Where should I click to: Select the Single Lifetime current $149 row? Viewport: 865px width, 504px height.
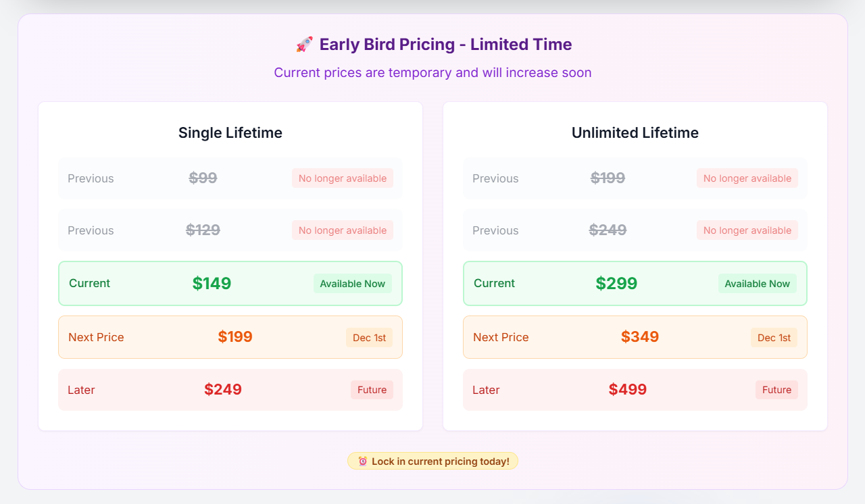tap(230, 284)
